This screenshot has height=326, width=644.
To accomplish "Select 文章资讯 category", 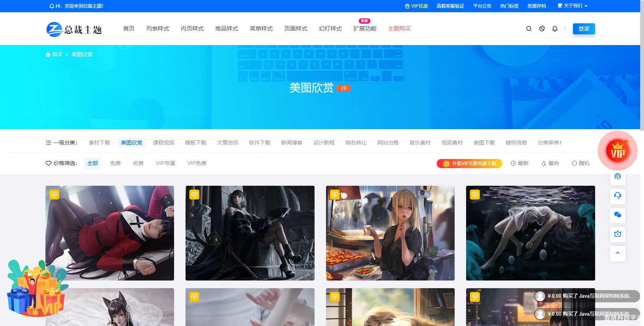I will pyautogui.click(x=228, y=143).
